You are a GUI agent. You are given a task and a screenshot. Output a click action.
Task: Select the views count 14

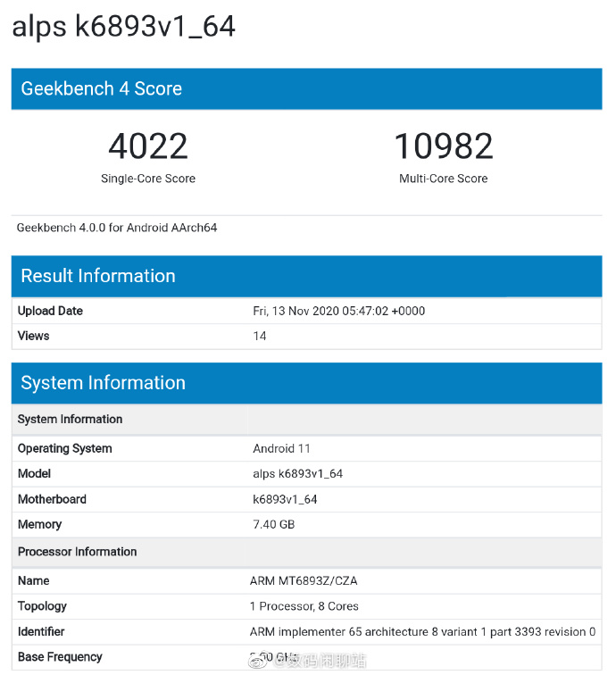click(x=260, y=336)
